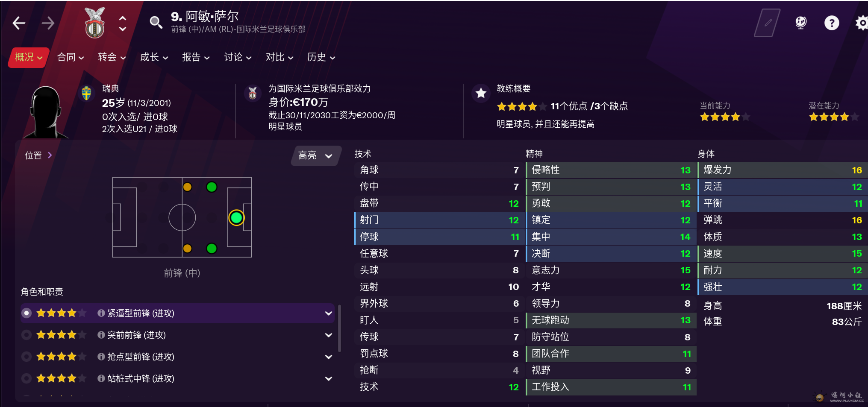Image resolution: width=868 pixels, height=407 pixels.
Task: Click the 意志力 attribute row
Action: [x=611, y=270]
